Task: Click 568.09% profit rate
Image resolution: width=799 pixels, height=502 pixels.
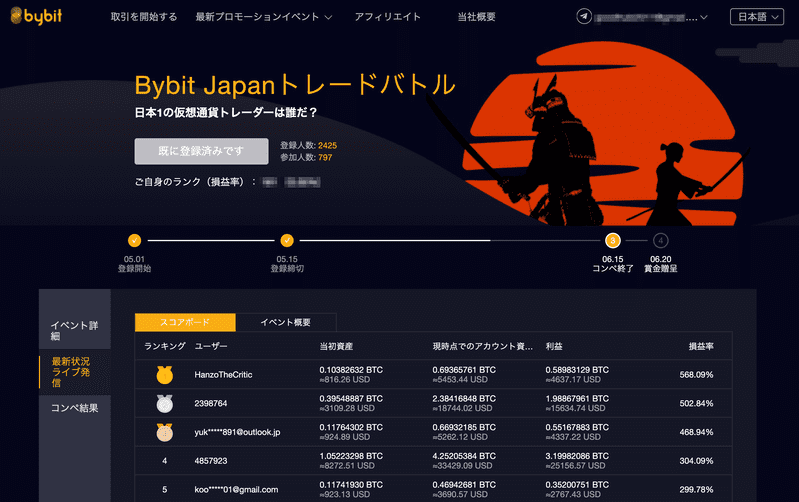Action: click(x=696, y=375)
